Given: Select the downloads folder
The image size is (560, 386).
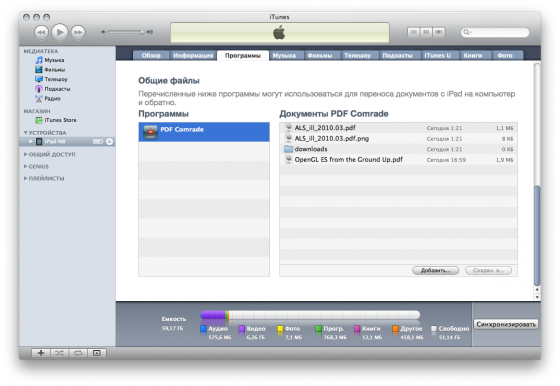Looking at the screenshot, I should [398, 149].
